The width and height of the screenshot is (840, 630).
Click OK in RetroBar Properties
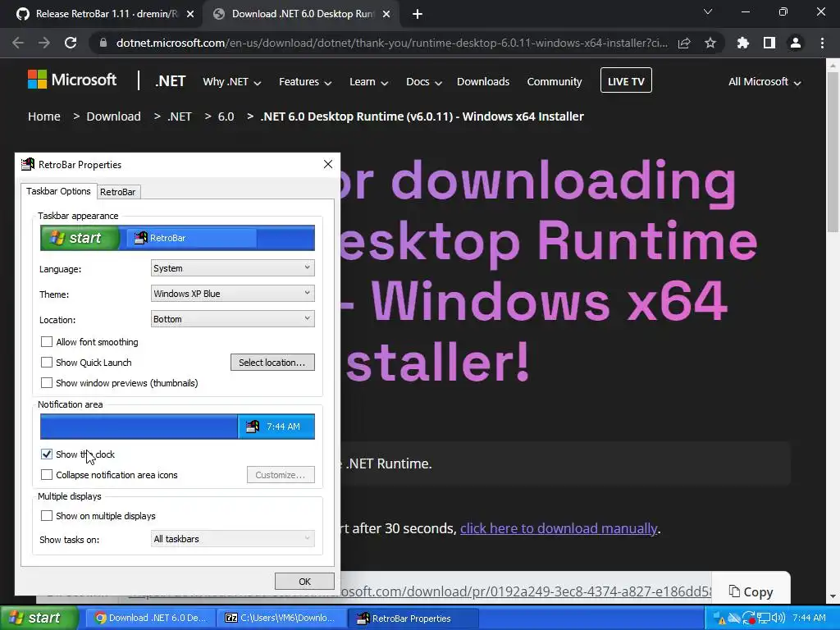[304, 582]
